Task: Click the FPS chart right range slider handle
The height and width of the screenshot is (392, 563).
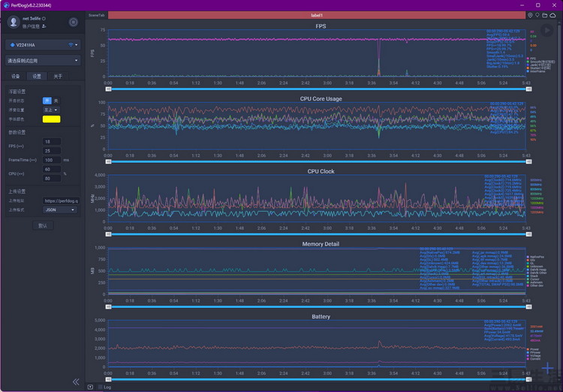Action: coord(529,89)
